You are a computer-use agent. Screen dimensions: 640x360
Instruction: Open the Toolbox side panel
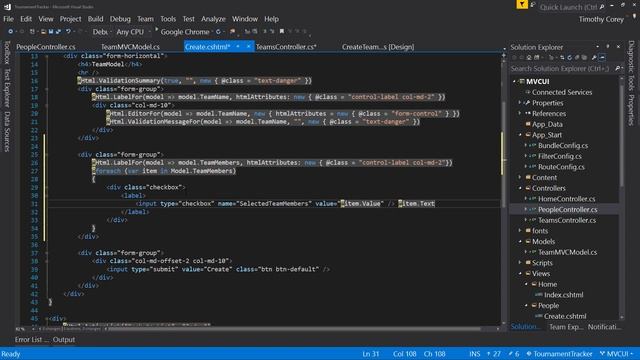(7, 52)
